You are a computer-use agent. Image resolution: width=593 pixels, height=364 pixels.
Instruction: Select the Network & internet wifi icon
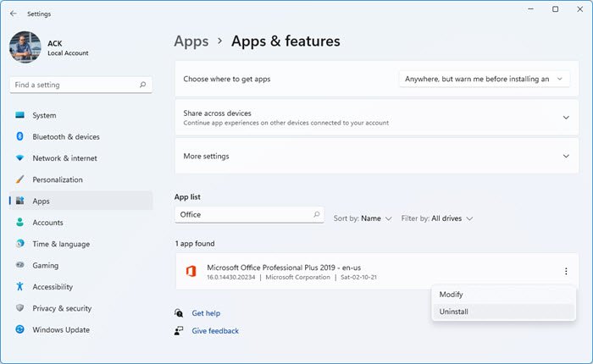coord(19,158)
